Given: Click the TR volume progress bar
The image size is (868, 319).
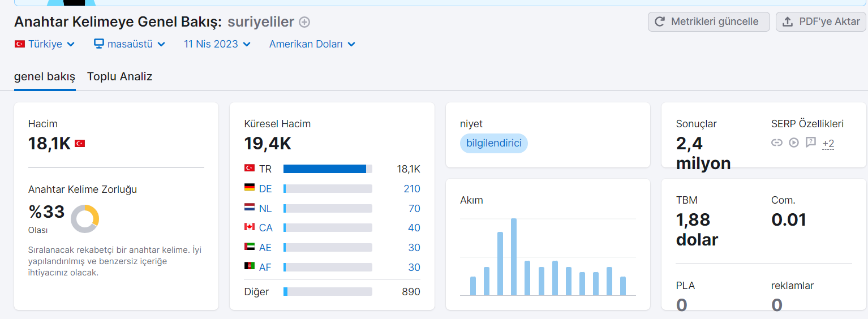Looking at the screenshot, I should [328, 169].
